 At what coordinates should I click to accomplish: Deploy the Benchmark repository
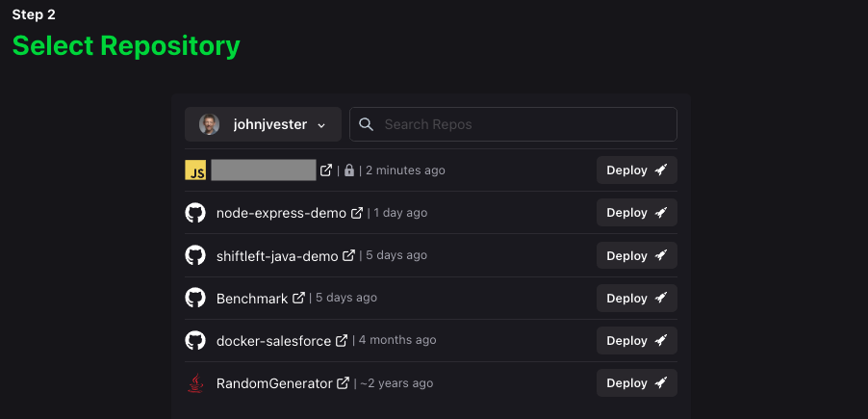pos(636,299)
